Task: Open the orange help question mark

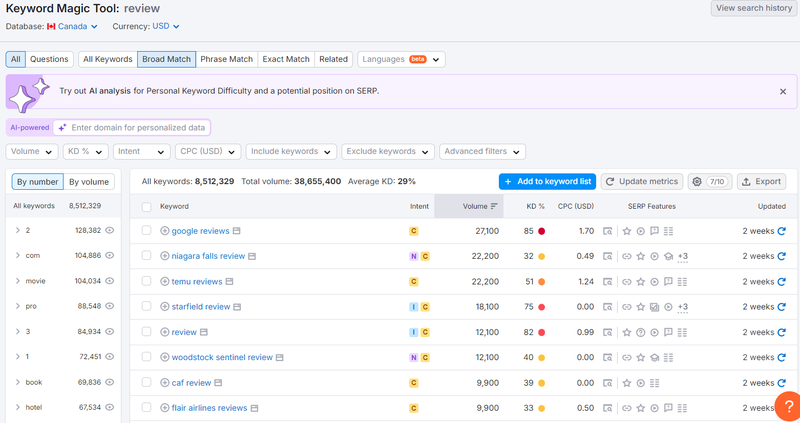Action: tap(788, 407)
